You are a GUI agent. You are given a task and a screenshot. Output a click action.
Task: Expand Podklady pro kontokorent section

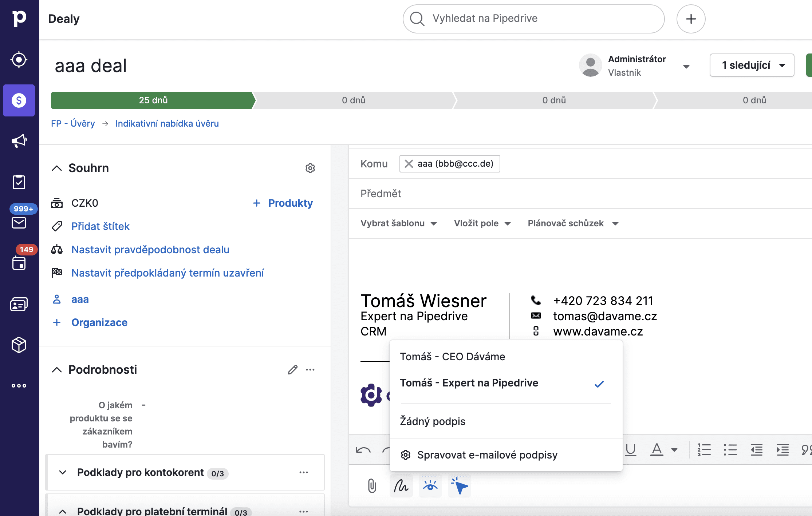point(63,472)
